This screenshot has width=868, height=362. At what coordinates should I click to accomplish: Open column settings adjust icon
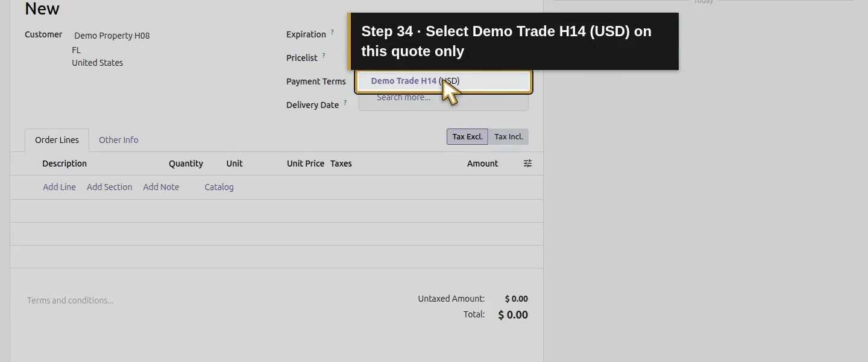click(527, 164)
